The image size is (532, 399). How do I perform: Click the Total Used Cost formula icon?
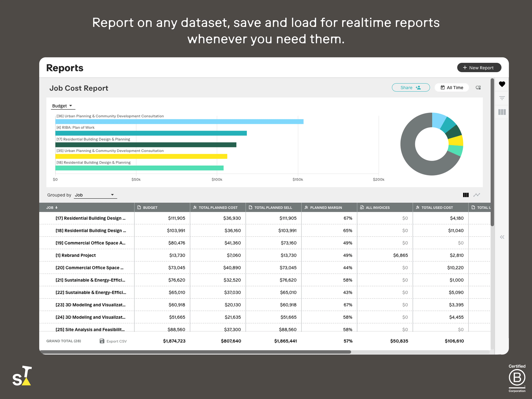418,207
